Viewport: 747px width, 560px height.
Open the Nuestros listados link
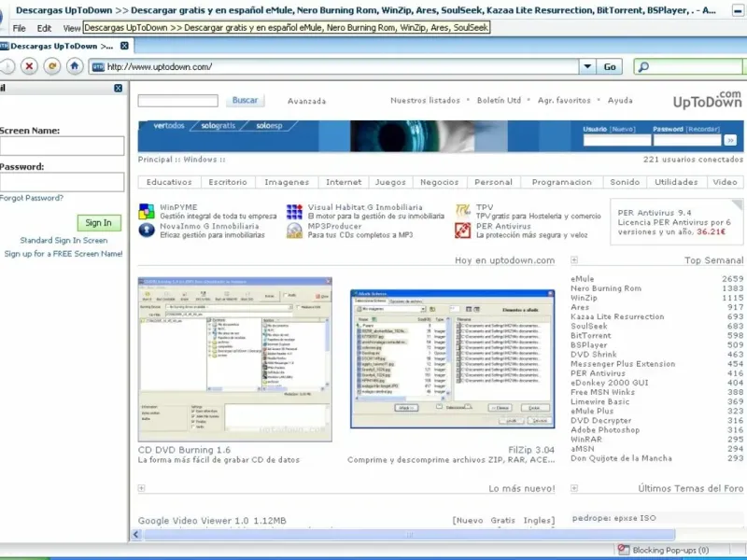coord(425,101)
